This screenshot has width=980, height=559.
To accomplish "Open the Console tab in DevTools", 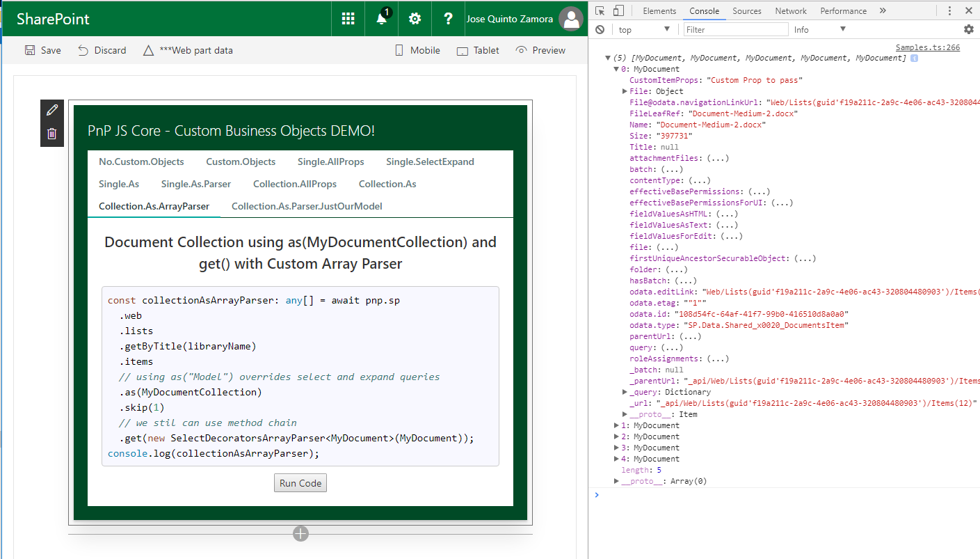I will [705, 10].
